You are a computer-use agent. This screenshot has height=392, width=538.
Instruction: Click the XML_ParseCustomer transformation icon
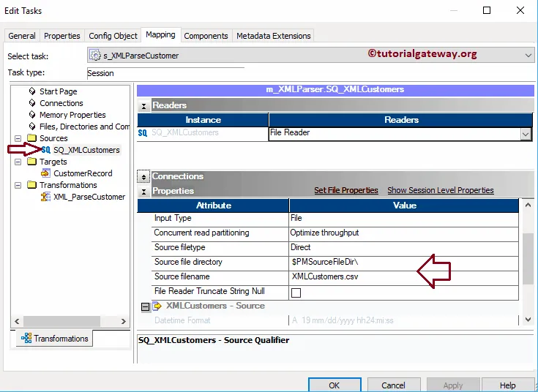pyautogui.click(x=45, y=197)
